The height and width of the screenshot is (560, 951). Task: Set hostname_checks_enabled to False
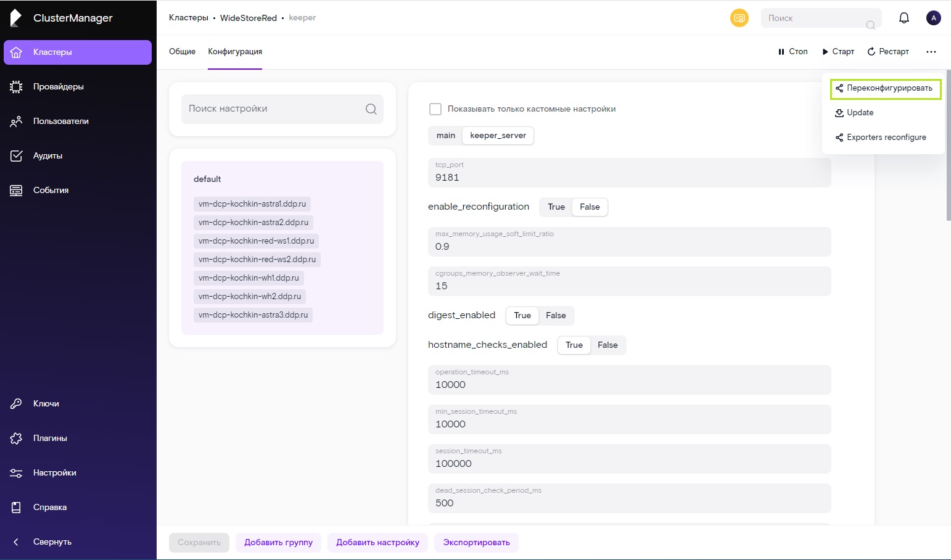(x=607, y=345)
